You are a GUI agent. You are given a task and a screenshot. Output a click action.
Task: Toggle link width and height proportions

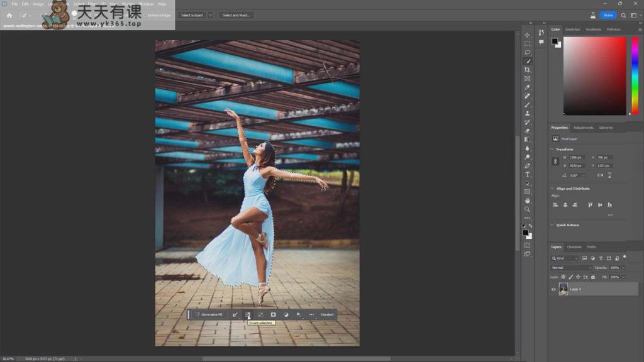tap(555, 162)
